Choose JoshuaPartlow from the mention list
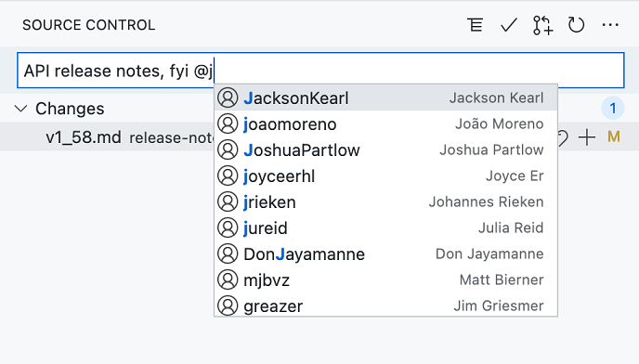Screen dimensions: 639x364 coord(385,150)
